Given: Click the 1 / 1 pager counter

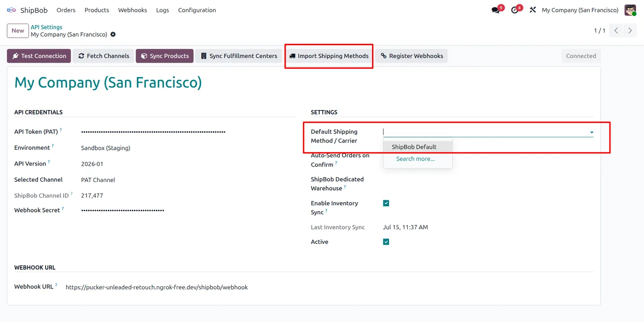Looking at the screenshot, I should click(x=599, y=30).
